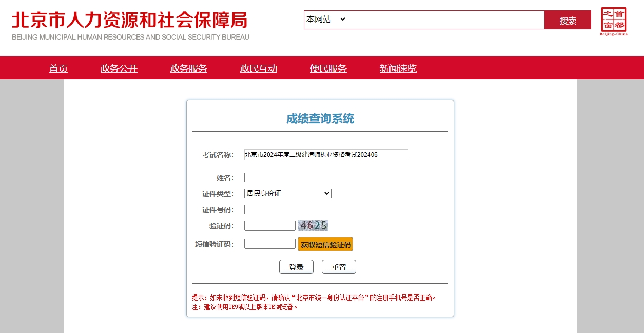
Task: Click the 登录 login button
Action: point(296,267)
